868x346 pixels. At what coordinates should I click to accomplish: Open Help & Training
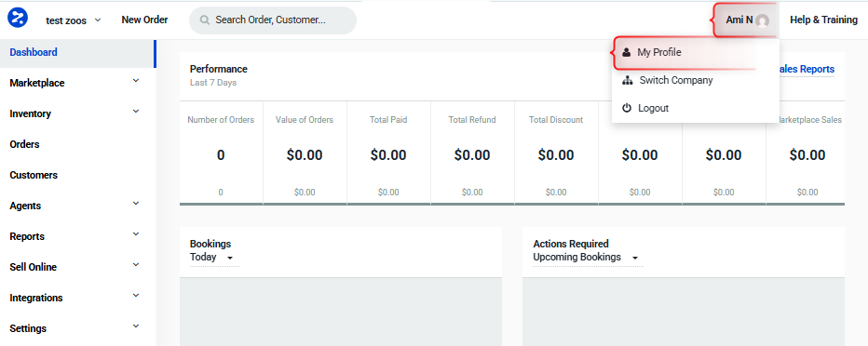coord(823,20)
